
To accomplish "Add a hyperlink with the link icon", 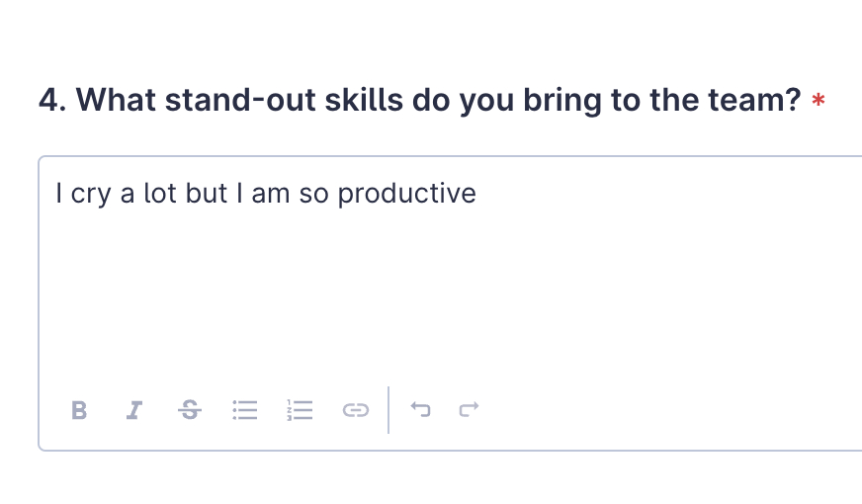I will click(355, 410).
